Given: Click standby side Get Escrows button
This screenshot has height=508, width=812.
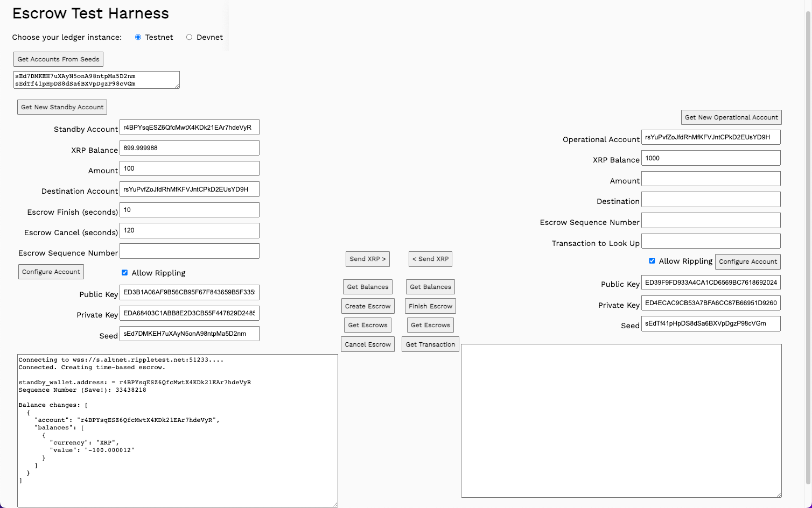Looking at the screenshot, I should (367, 325).
